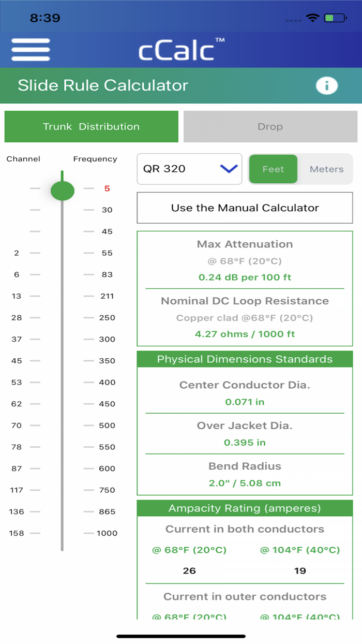
Task: Select Feet as the measurement unit
Action: click(273, 169)
